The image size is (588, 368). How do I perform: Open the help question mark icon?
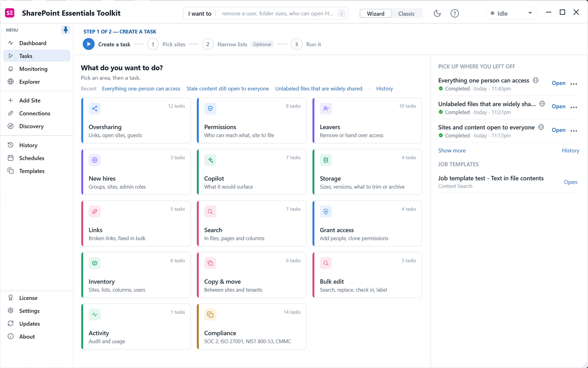[x=455, y=14]
